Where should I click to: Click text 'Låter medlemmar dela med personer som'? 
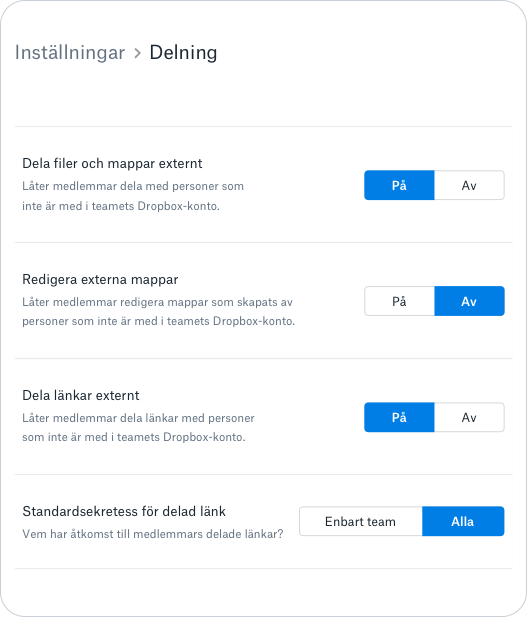[133, 186]
